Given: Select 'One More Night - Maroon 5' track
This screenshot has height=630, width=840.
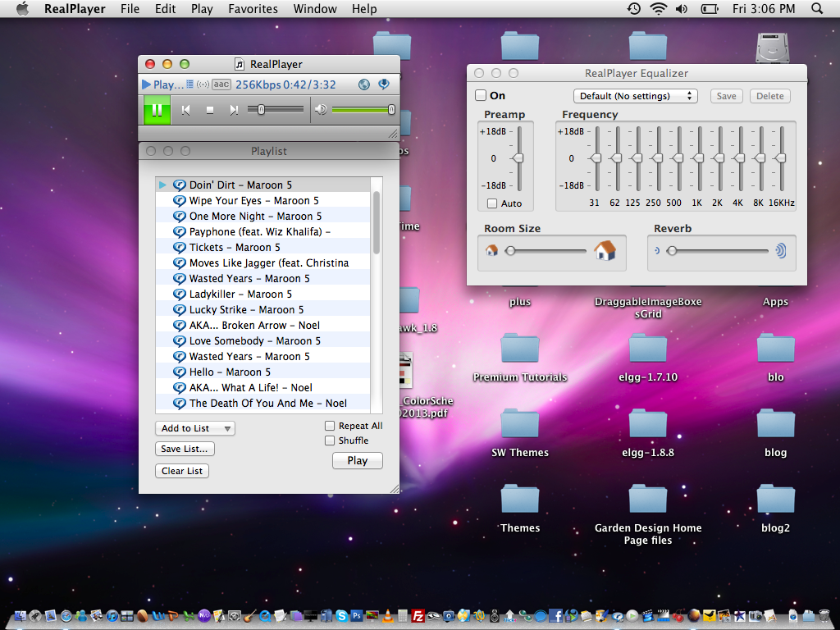Looking at the screenshot, I should (x=263, y=216).
